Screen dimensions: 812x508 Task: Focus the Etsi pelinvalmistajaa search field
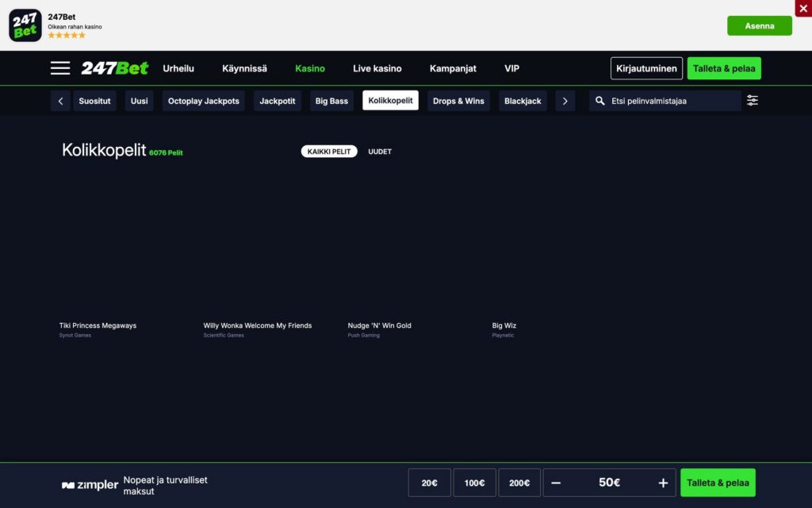pos(665,101)
